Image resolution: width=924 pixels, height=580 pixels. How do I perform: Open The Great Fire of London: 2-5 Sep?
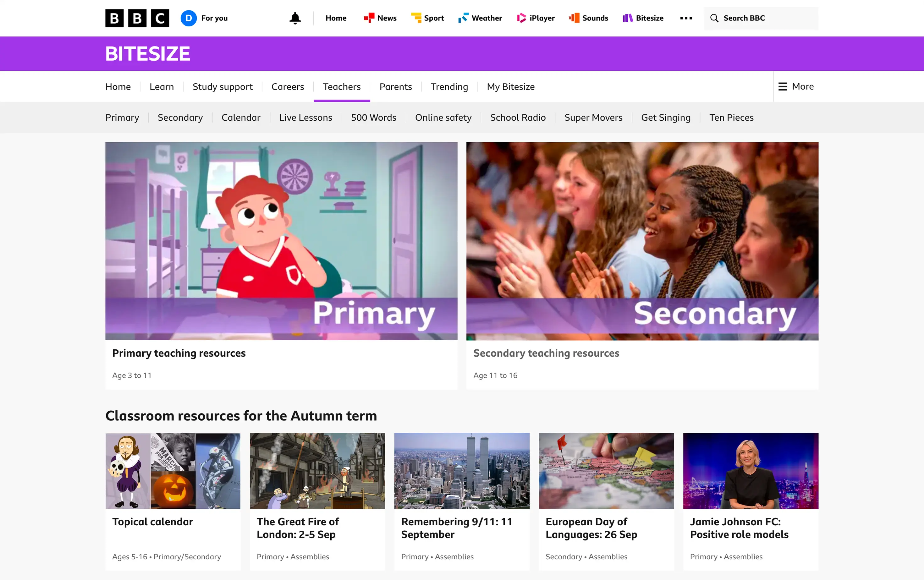tap(298, 528)
